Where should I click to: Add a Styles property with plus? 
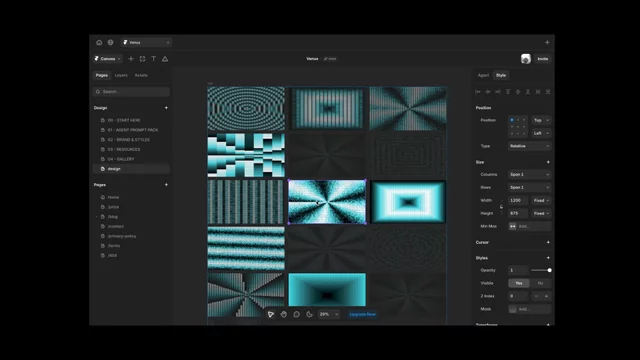[548, 258]
